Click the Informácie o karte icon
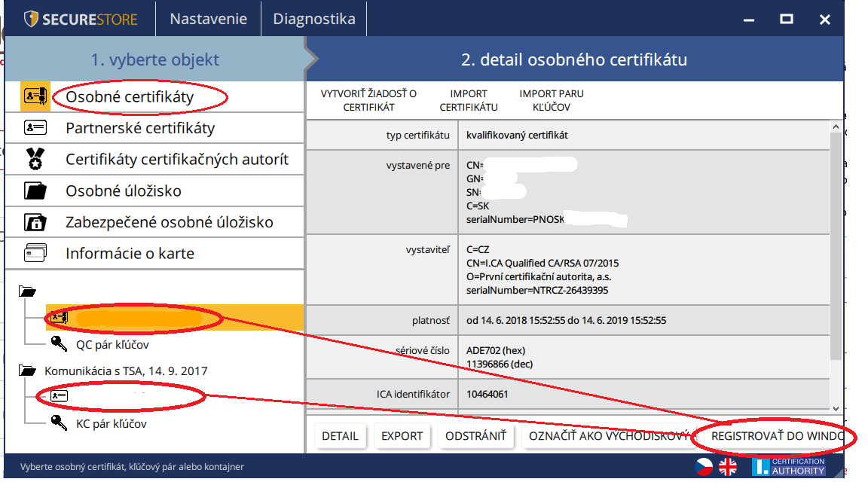 click(35, 253)
